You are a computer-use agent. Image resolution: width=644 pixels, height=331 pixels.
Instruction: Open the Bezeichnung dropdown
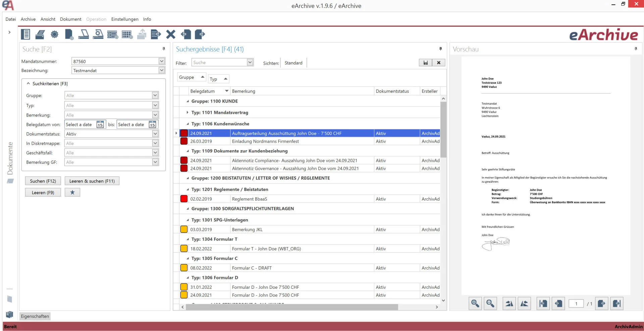162,70
